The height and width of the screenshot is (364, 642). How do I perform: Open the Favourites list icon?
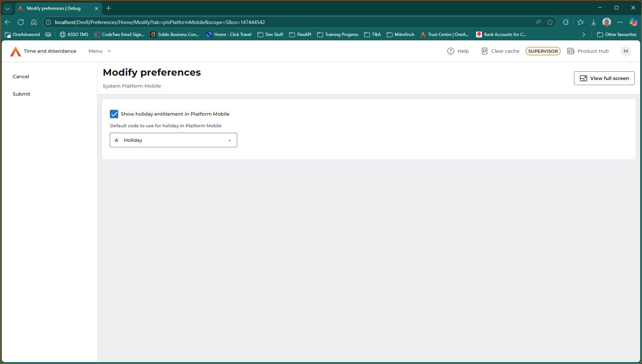point(581,22)
